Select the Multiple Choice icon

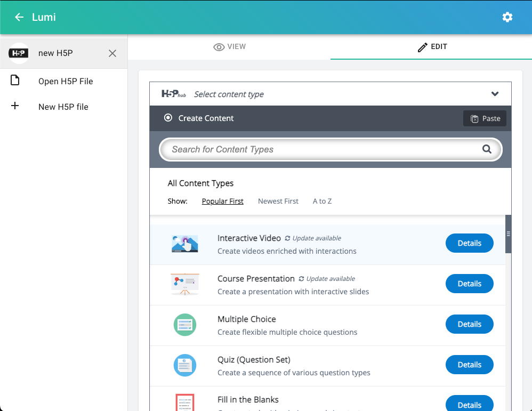(x=184, y=324)
